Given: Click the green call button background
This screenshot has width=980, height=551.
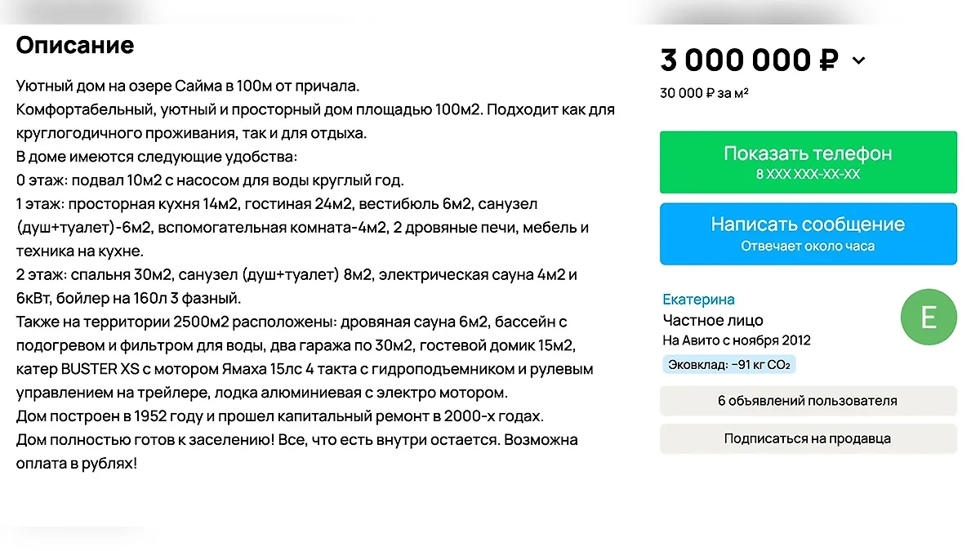Looking at the screenshot, I should (808, 162).
